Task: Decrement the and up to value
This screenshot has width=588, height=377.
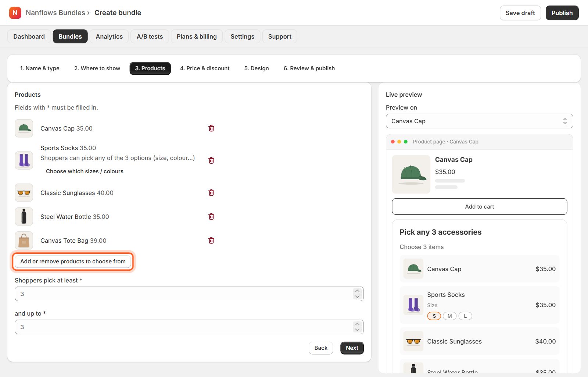Action: click(x=357, y=330)
